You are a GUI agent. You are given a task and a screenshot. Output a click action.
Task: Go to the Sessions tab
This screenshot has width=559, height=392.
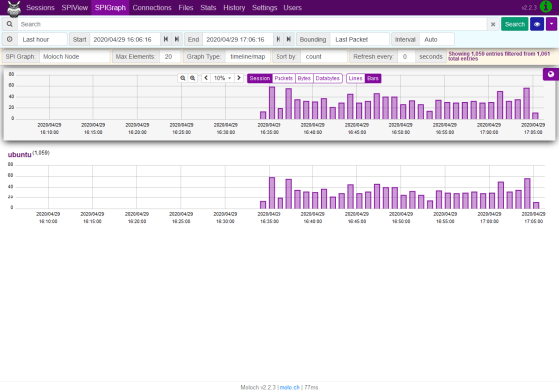click(40, 8)
